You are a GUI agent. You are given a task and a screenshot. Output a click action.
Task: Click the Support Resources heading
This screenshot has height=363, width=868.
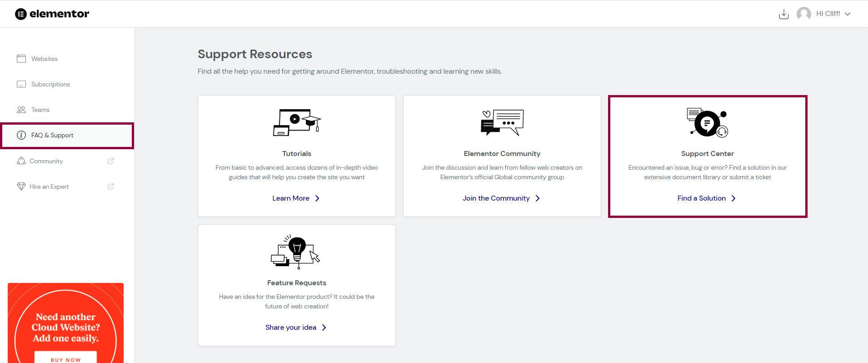(x=255, y=54)
